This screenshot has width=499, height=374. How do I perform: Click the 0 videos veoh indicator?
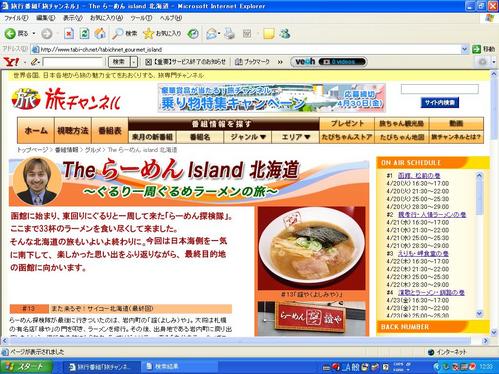341,62
